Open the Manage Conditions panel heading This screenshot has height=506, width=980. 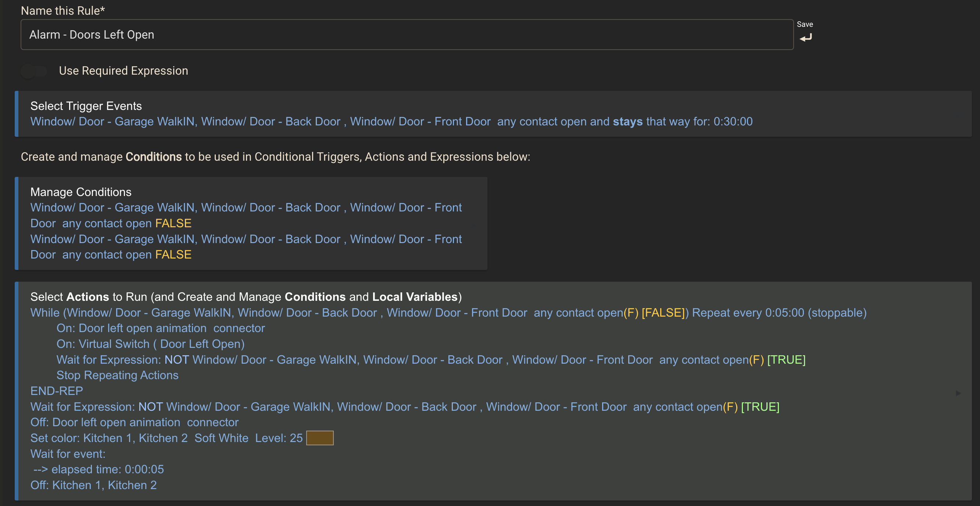click(81, 192)
